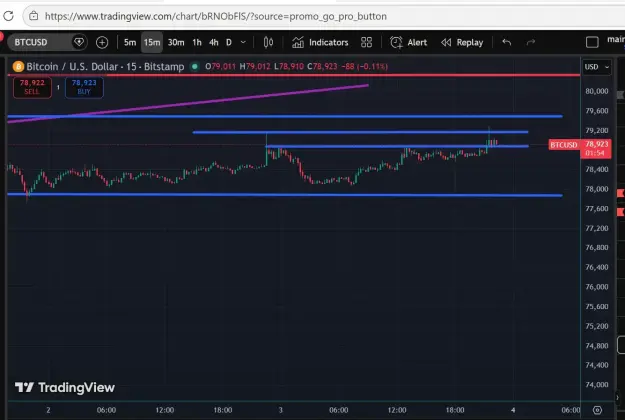This screenshot has height=420, width=625.
Task: Start bar Replay mode
Action: point(462,42)
